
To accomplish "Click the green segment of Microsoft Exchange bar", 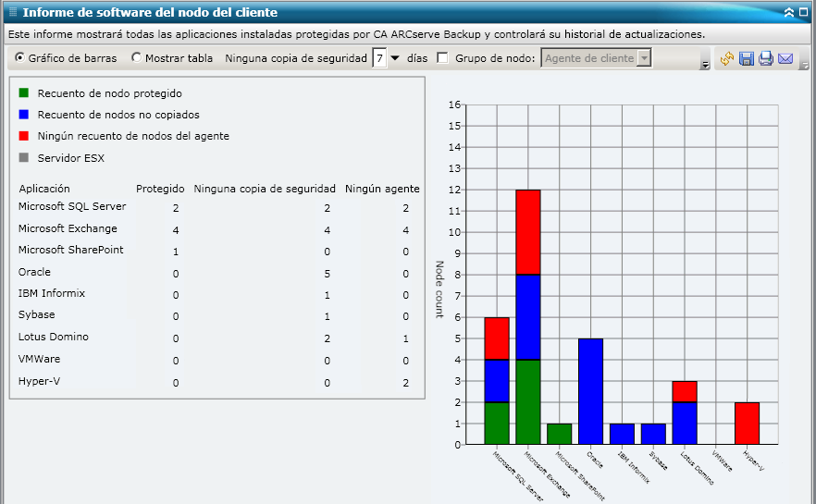I will 528,402.
